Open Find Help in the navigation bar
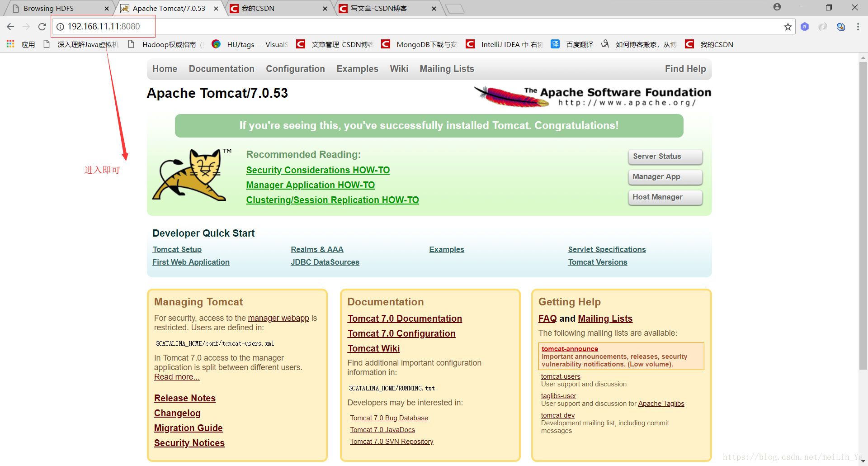Viewport: 868px width, 466px height. point(685,69)
